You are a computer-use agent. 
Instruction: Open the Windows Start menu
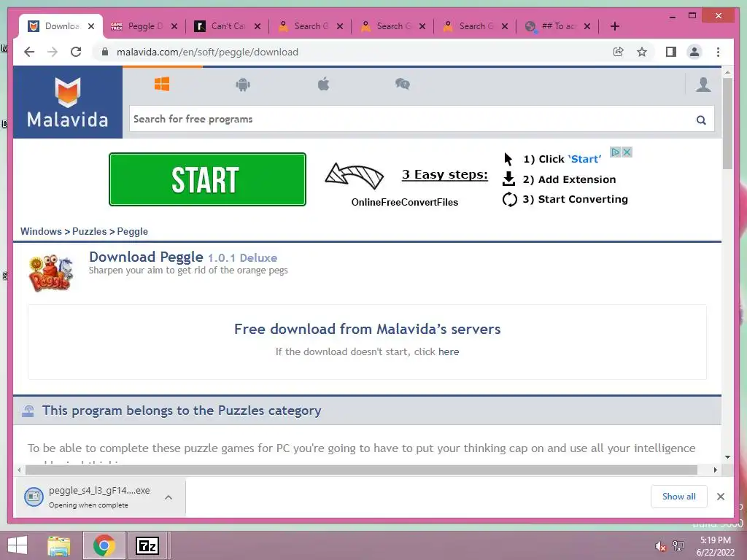point(18,545)
